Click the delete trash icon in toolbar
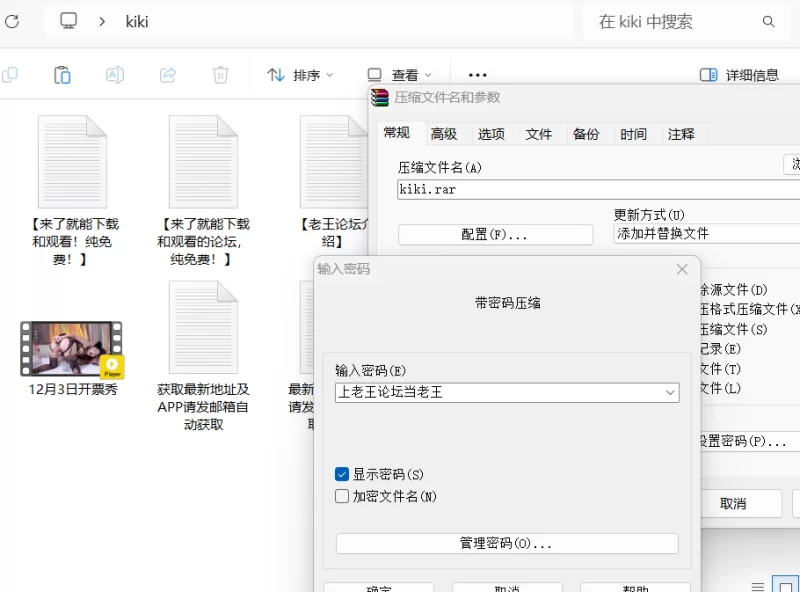 pyautogui.click(x=220, y=75)
